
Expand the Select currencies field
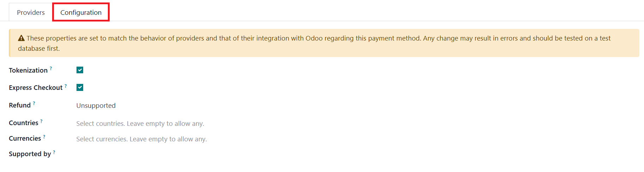click(x=141, y=139)
